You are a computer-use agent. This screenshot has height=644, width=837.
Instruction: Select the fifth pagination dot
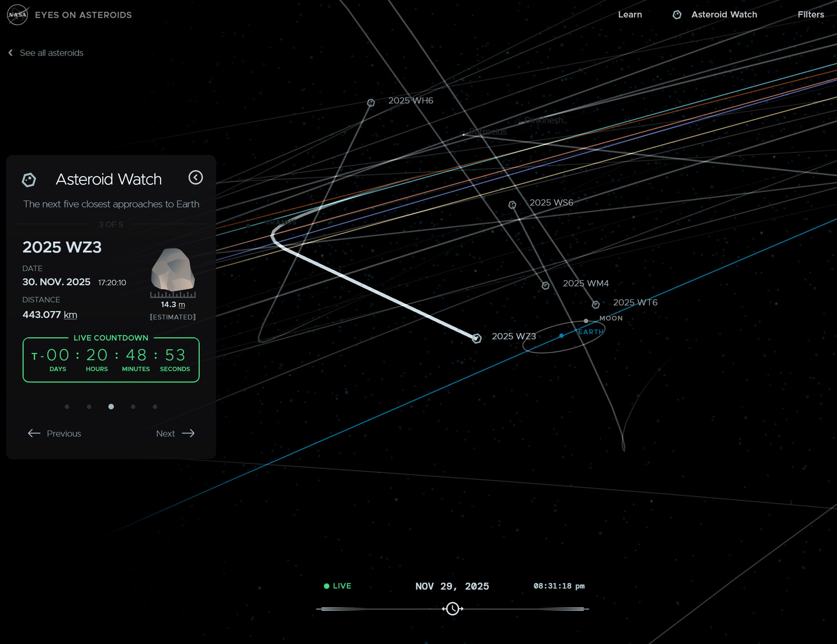pos(155,407)
